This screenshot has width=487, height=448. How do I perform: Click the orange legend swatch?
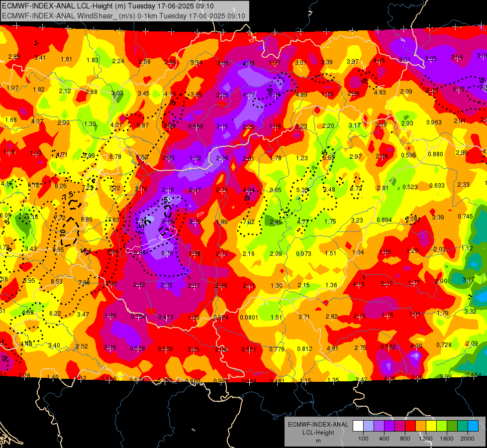point(421,426)
